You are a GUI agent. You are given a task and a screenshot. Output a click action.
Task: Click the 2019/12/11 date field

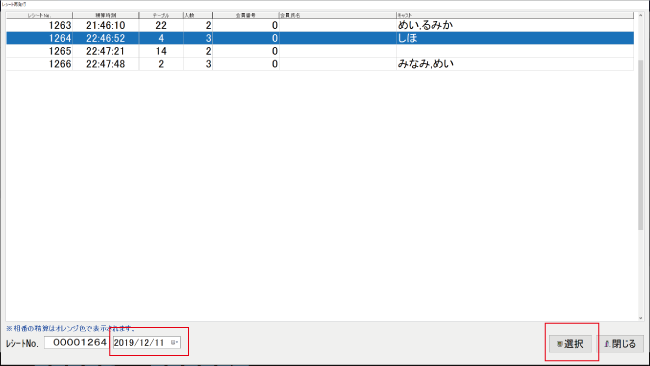(146, 342)
